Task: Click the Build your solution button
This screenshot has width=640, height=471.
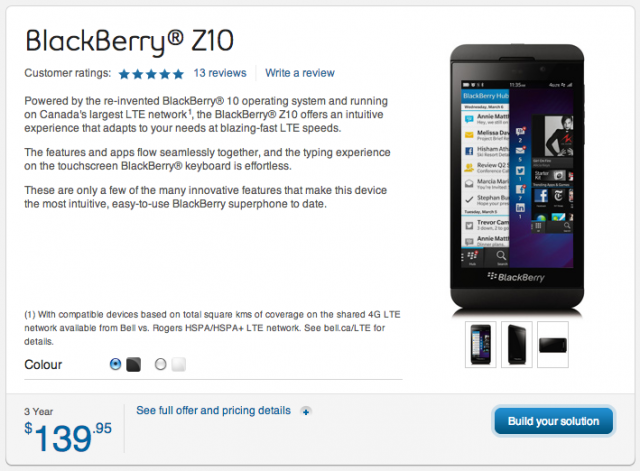Action: point(553,421)
